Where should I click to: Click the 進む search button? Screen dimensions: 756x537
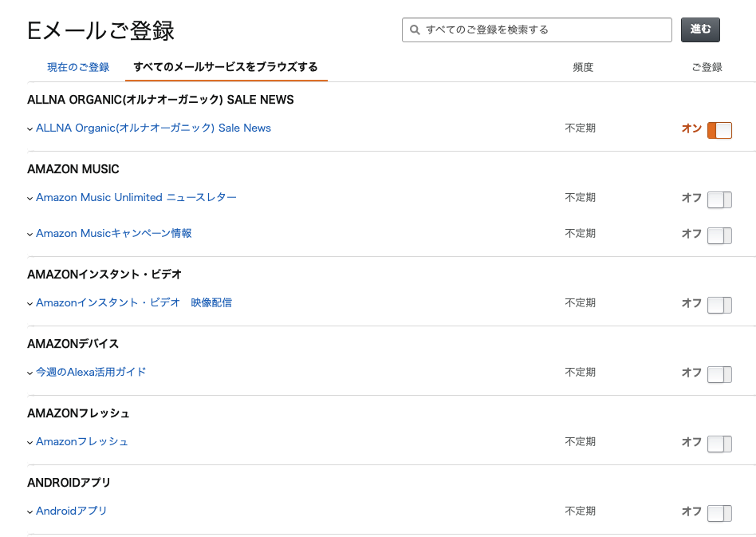[700, 30]
